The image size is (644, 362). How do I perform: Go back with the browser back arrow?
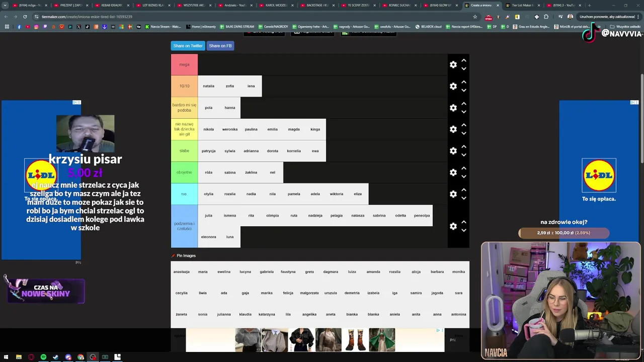click(6, 17)
